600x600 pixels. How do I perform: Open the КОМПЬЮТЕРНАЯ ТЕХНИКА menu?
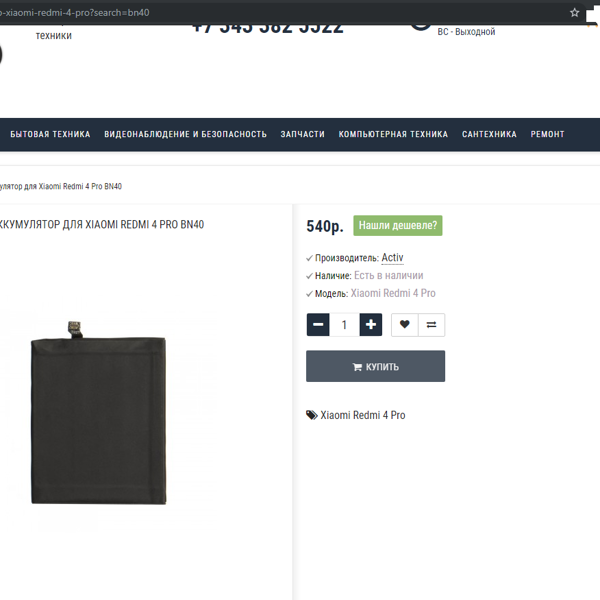(393, 134)
